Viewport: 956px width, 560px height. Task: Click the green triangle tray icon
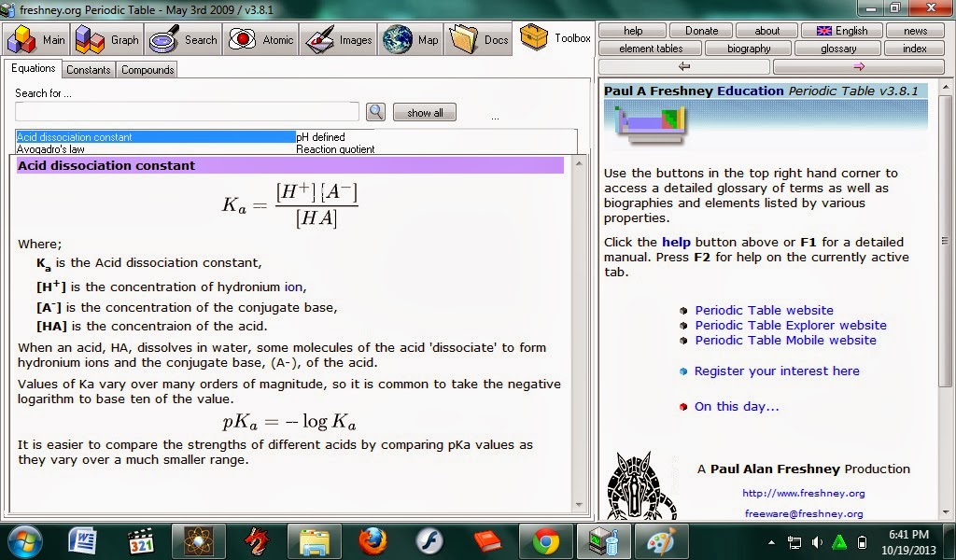839,541
